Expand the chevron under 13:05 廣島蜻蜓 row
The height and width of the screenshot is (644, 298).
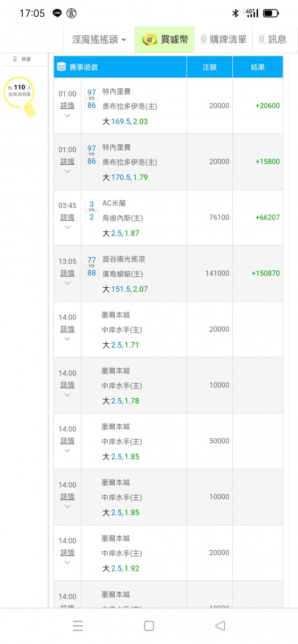point(68,283)
